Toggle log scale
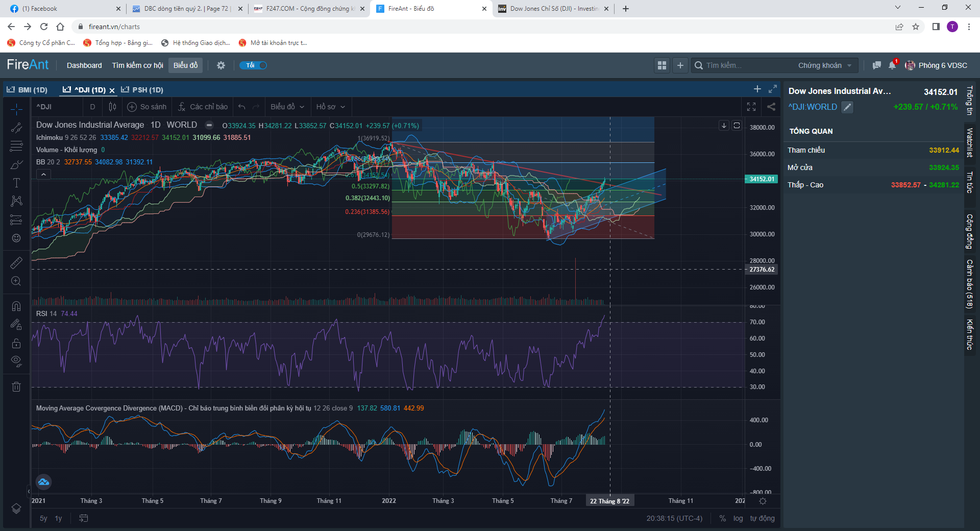The image size is (980, 531). 738,518
